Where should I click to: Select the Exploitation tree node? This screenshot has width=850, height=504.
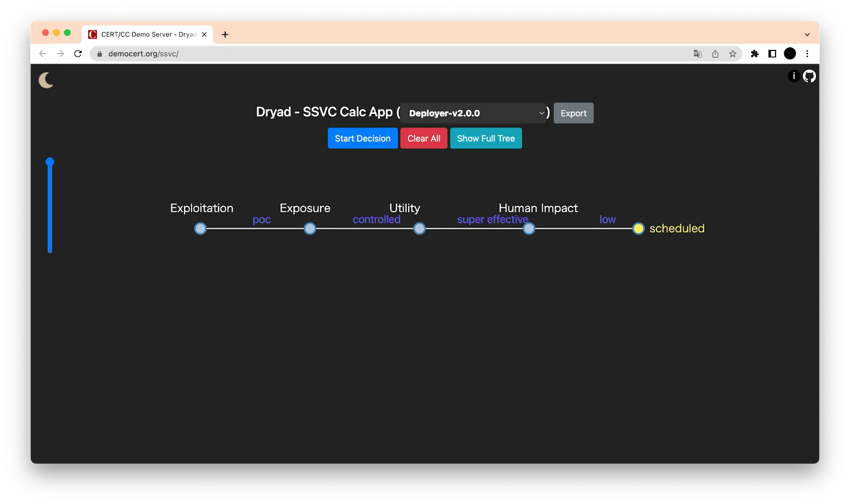(200, 229)
